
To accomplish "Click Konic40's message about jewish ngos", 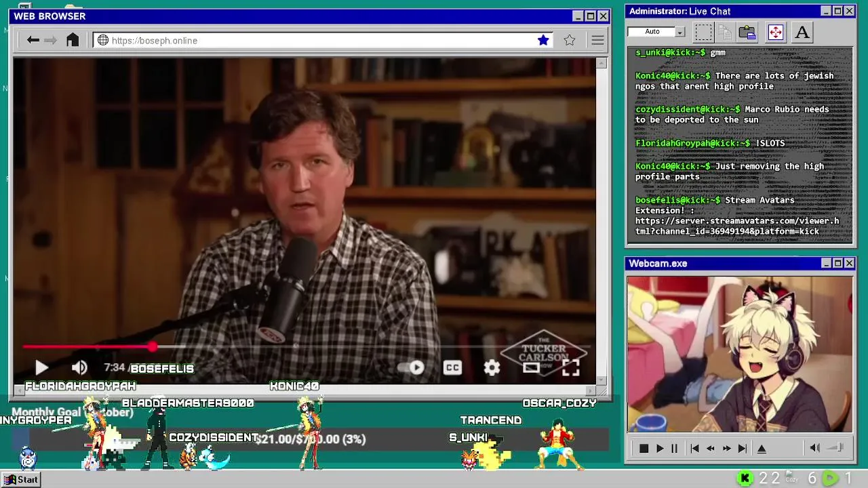I will [734, 81].
